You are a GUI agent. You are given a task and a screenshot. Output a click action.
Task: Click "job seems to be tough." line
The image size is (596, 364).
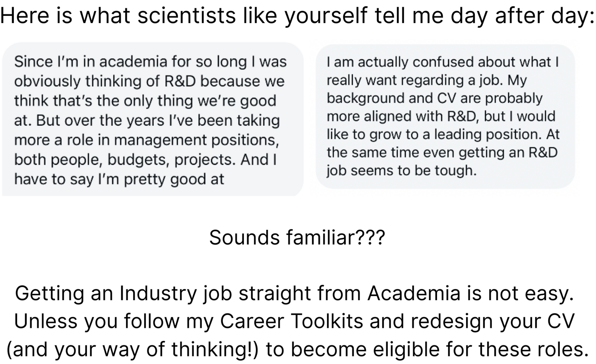click(x=402, y=171)
